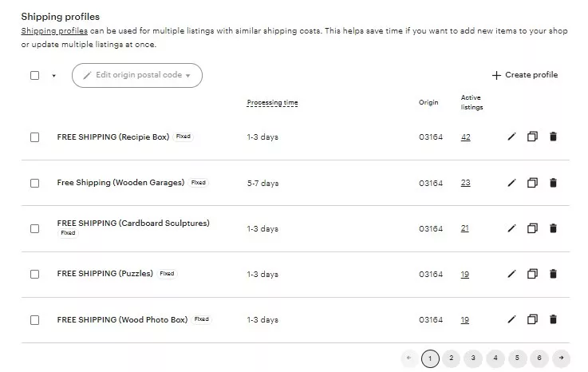588x372 pixels.
Task: Select pagination page 1
Action: [430, 358]
